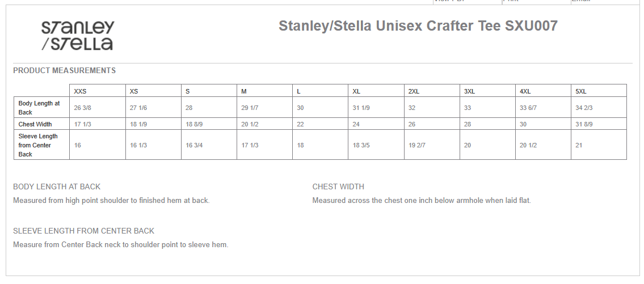
Task: Select the SLEEVE LENGTH FROM CENTER BACK heading
Action: (x=83, y=231)
